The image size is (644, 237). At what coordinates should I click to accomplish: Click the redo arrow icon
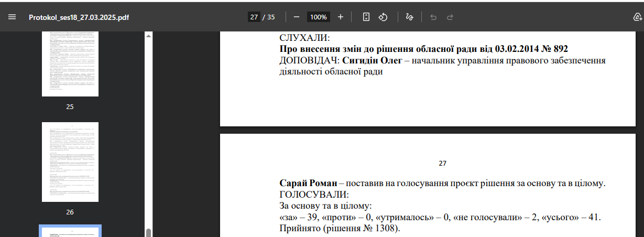pos(450,17)
